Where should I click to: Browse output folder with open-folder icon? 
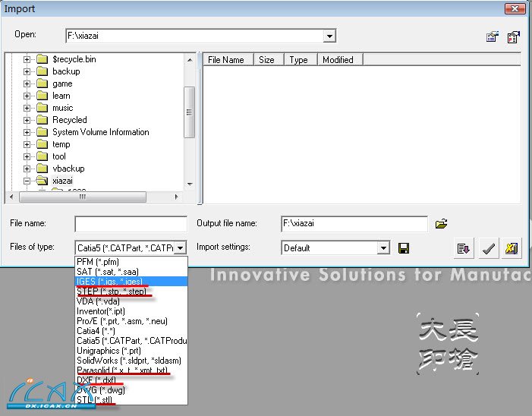coord(441,224)
